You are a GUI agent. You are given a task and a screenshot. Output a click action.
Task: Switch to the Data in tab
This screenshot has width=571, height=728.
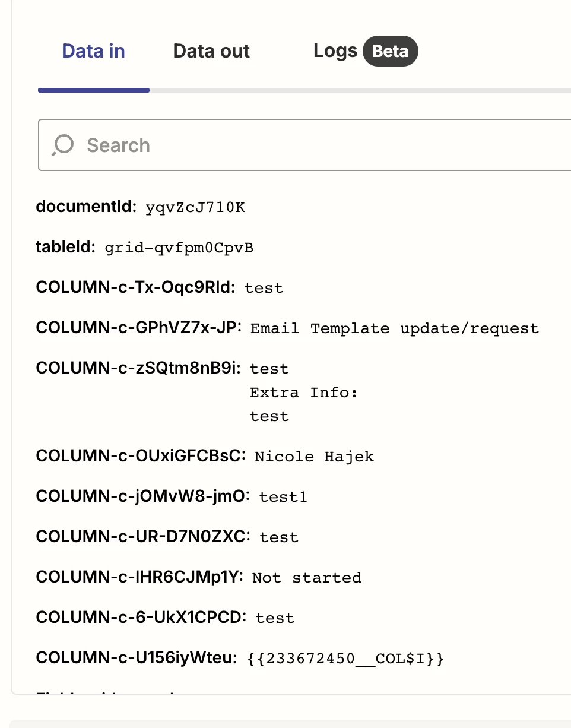93,51
